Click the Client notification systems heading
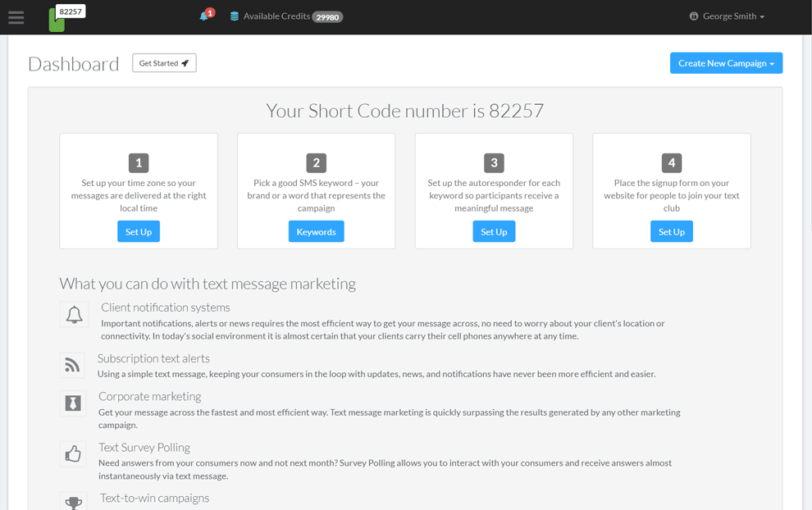Viewport: 812px width, 510px height. [x=166, y=307]
